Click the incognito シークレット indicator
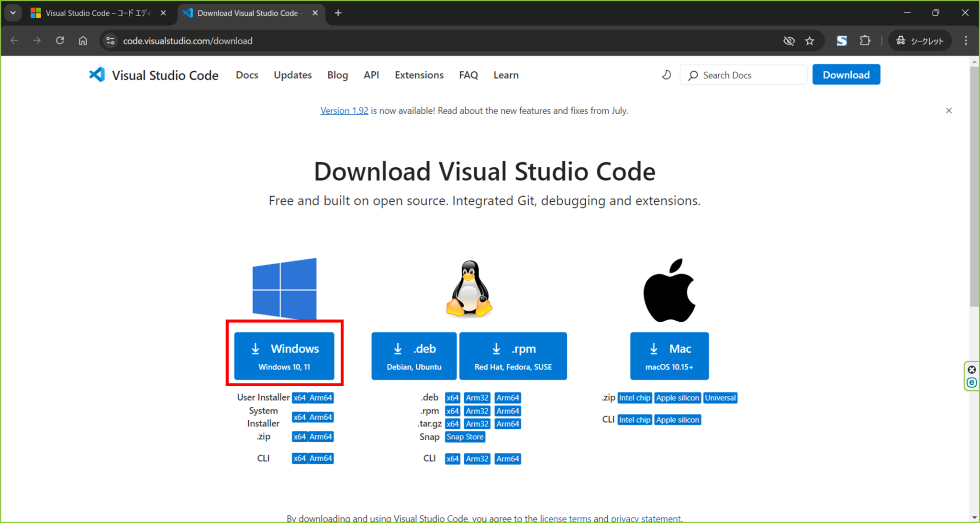 point(919,41)
